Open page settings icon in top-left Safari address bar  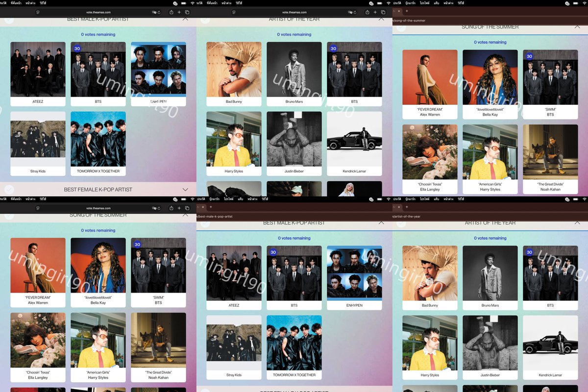pos(38,12)
